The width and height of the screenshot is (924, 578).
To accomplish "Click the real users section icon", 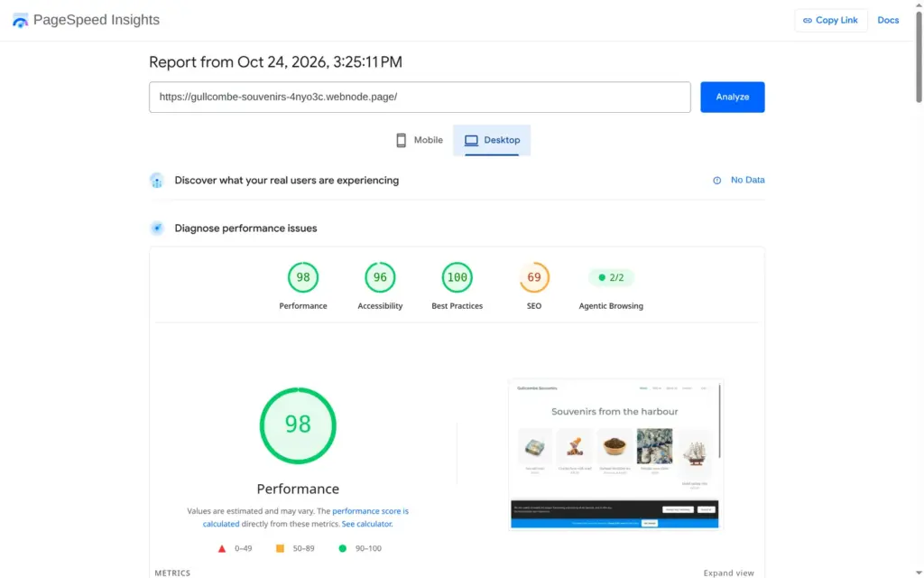I will (x=157, y=181).
